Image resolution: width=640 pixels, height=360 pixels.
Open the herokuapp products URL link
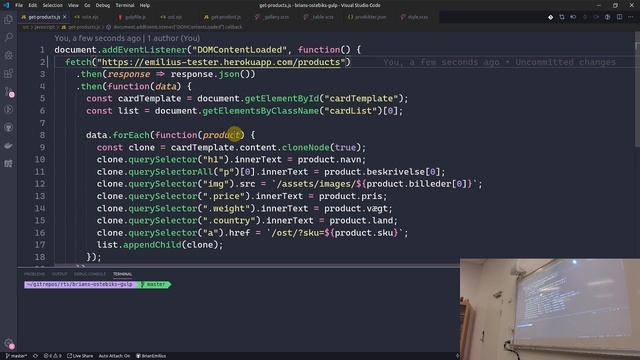point(221,62)
